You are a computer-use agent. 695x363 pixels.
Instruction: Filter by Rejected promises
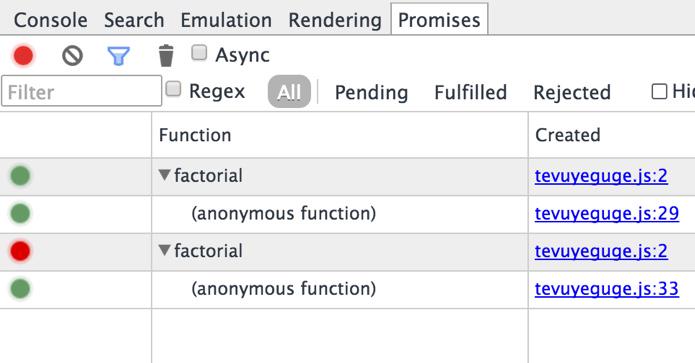[572, 92]
